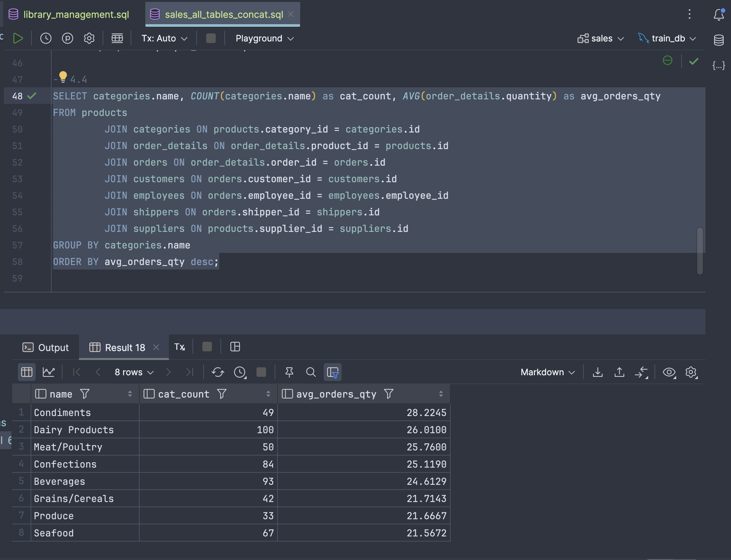Reload the result page
The width and height of the screenshot is (731, 560).
[218, 372]
